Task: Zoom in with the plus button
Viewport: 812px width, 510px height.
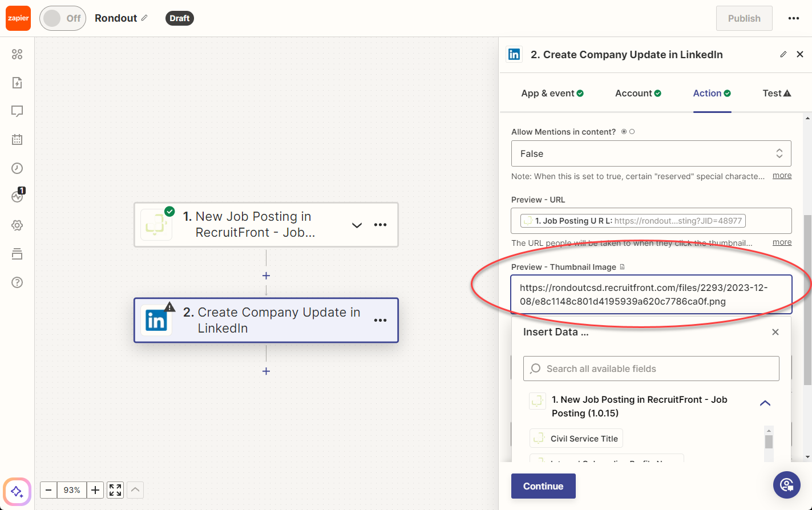Action: pyautogui.click(x=95, y=490)
